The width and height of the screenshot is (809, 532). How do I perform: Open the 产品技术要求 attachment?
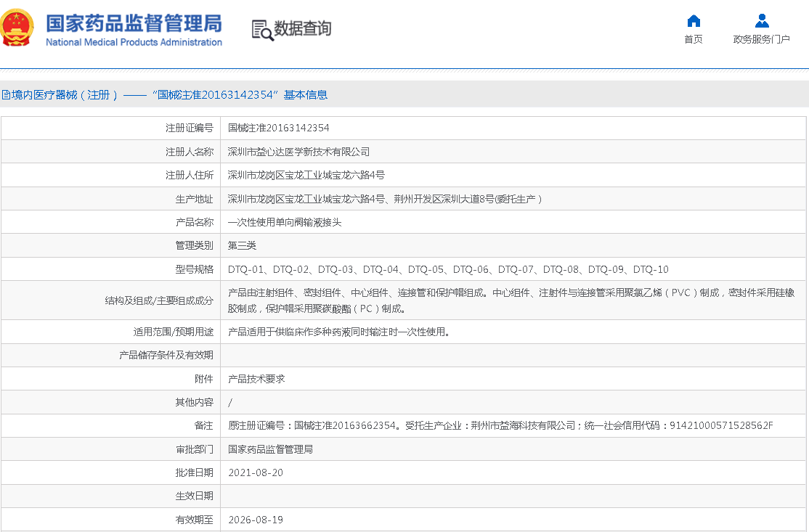pyautogui.click(x=256, y=379)
